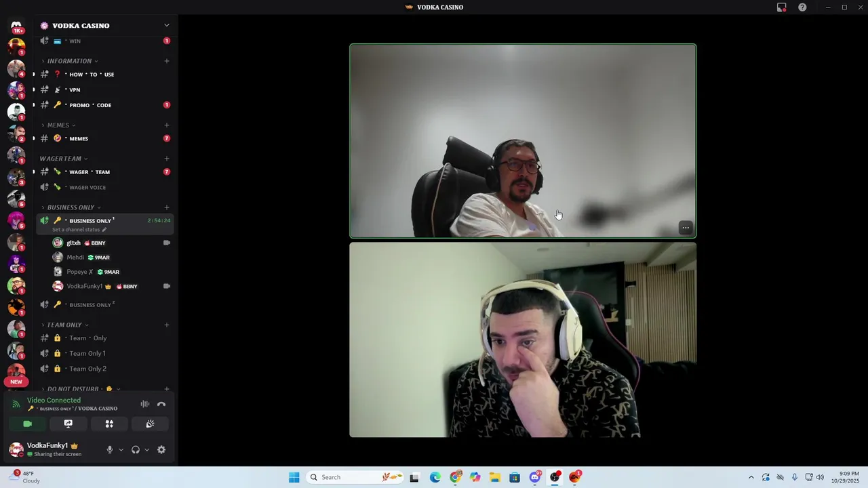Create a channel in TEAM ONLY category
868x488 pixels.
167,325
